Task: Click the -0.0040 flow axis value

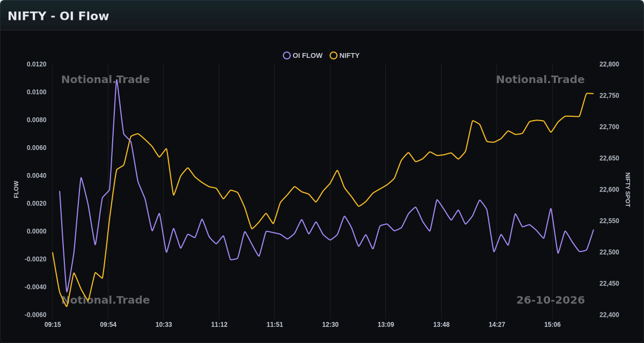Action: (x=35, y=287)
